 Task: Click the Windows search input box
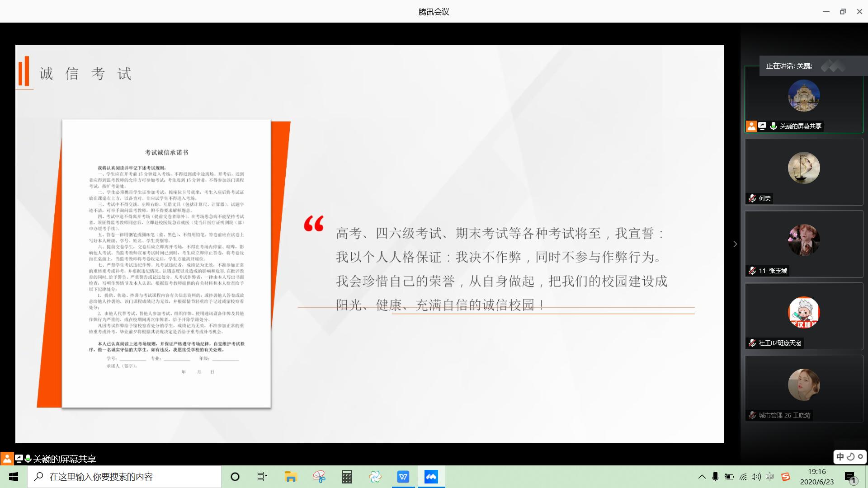[124, 477]
